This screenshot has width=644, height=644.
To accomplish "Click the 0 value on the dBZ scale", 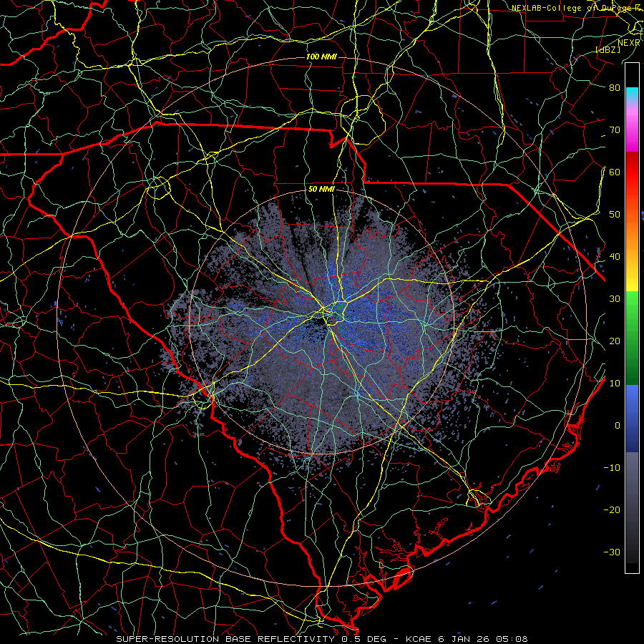I will 618,426.
